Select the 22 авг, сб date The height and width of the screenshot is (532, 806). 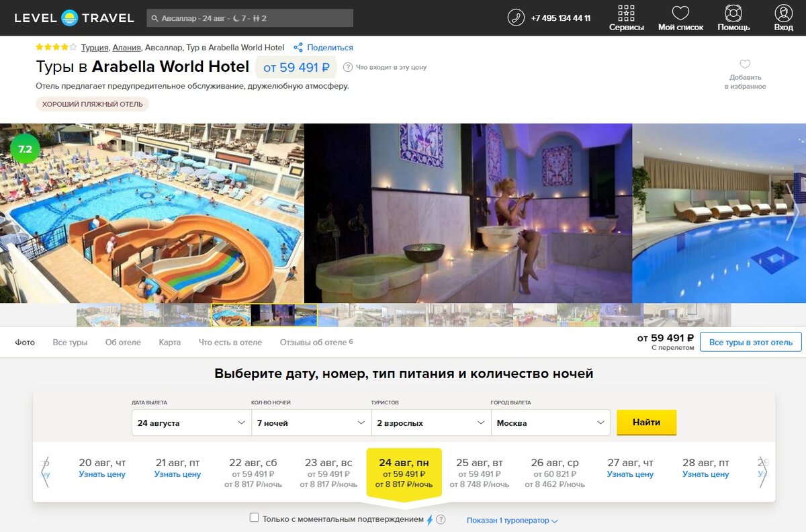click(253, 473)
